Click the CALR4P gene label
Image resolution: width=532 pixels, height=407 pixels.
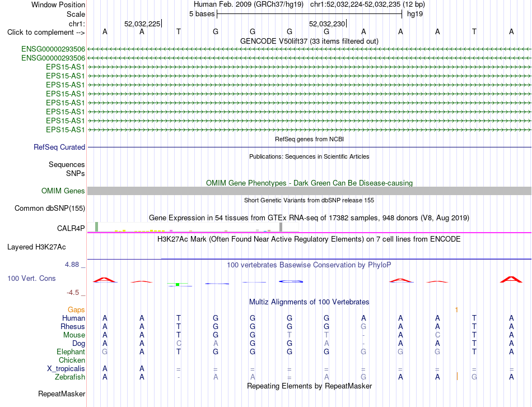tap(71, 228)
